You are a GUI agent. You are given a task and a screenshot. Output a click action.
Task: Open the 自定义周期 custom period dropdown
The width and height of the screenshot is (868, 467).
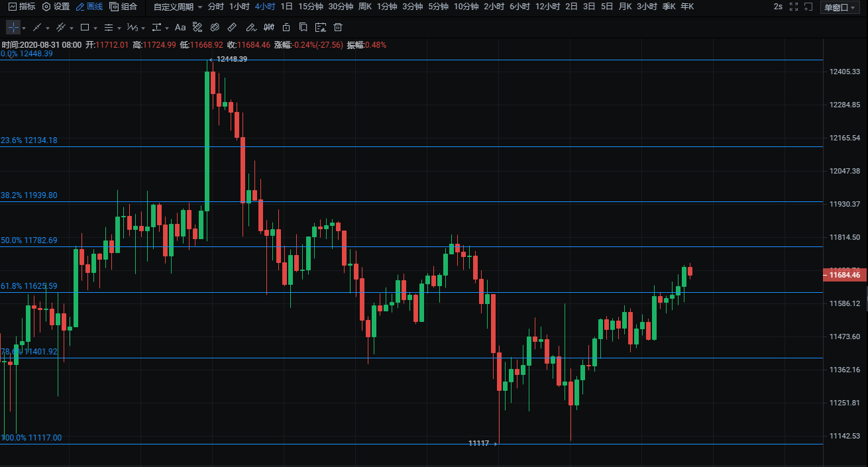[178, 7]
